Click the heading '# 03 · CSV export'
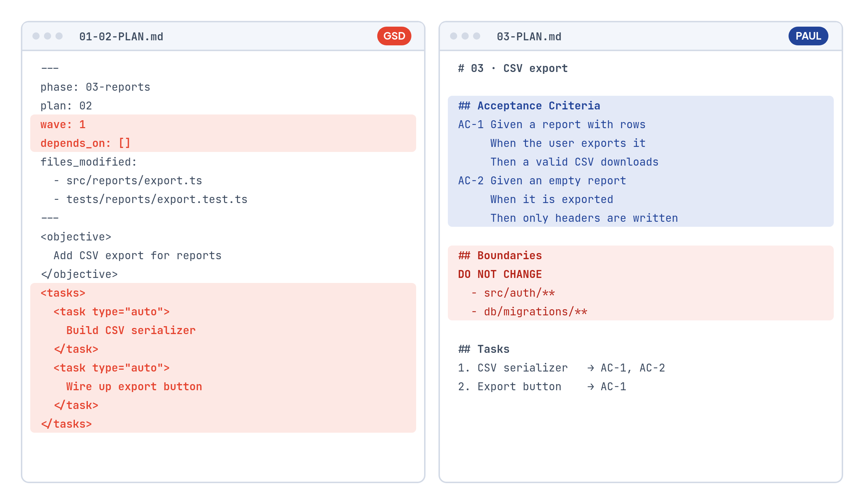 (513, 68)
